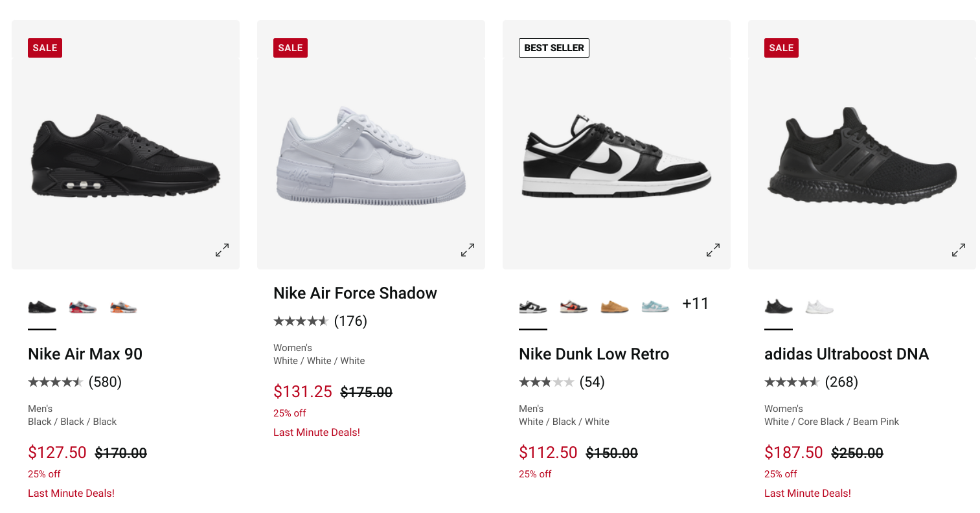Choose the light blue Dunk Low swatch
This screenshot has width=980, height=513.
(x=655, y=306)
